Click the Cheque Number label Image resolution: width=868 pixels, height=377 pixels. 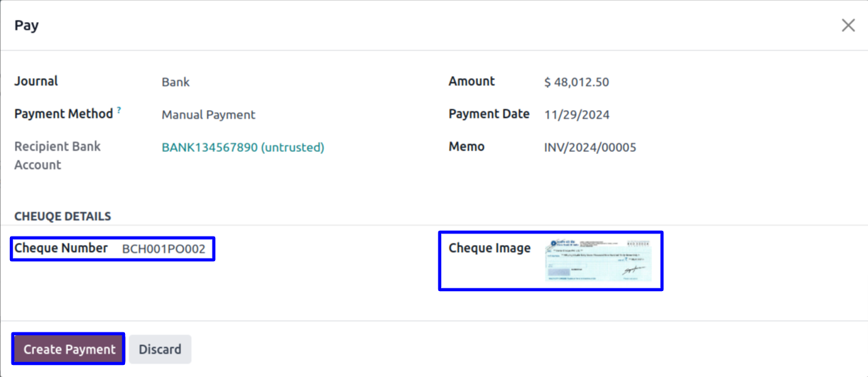61,248
